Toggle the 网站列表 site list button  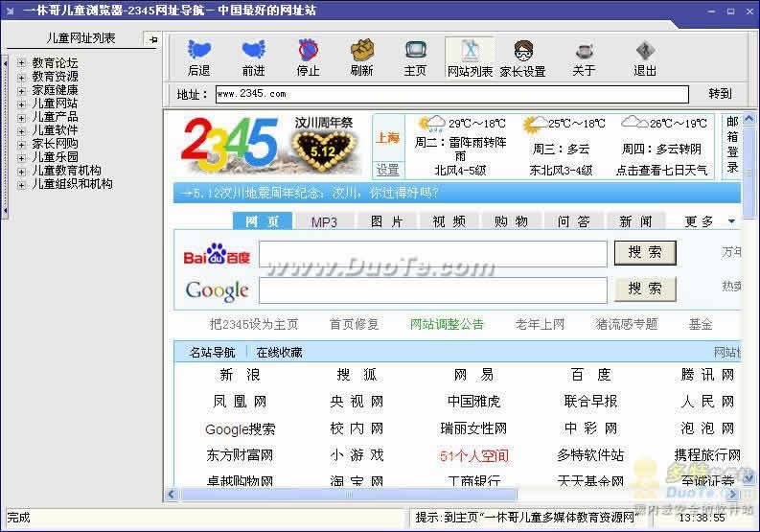470,58
